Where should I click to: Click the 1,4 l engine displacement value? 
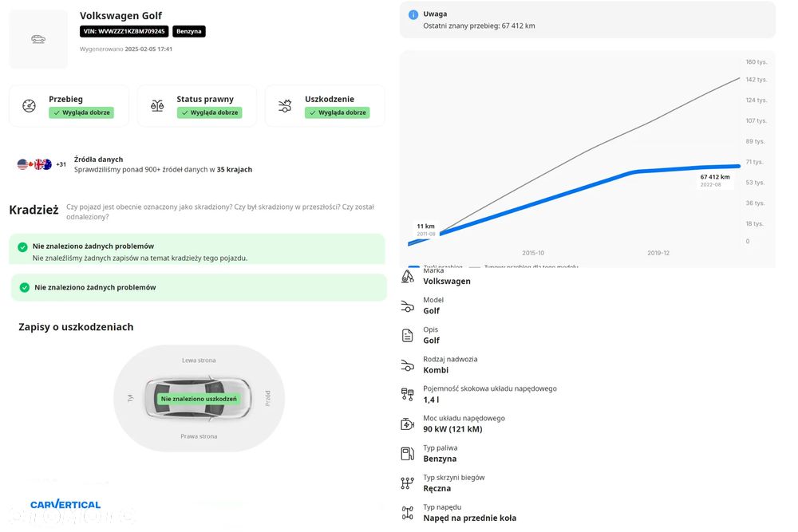tap(431, 400)
